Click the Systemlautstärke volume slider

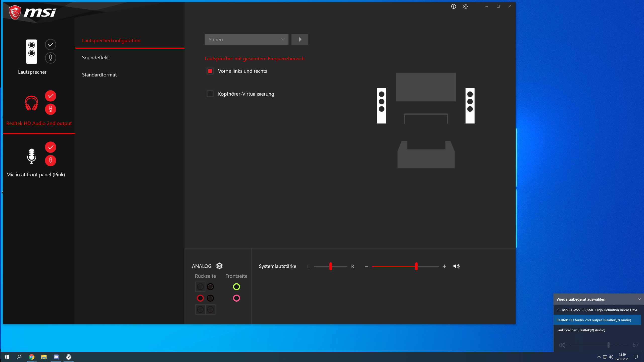click(x=406, y=266)
